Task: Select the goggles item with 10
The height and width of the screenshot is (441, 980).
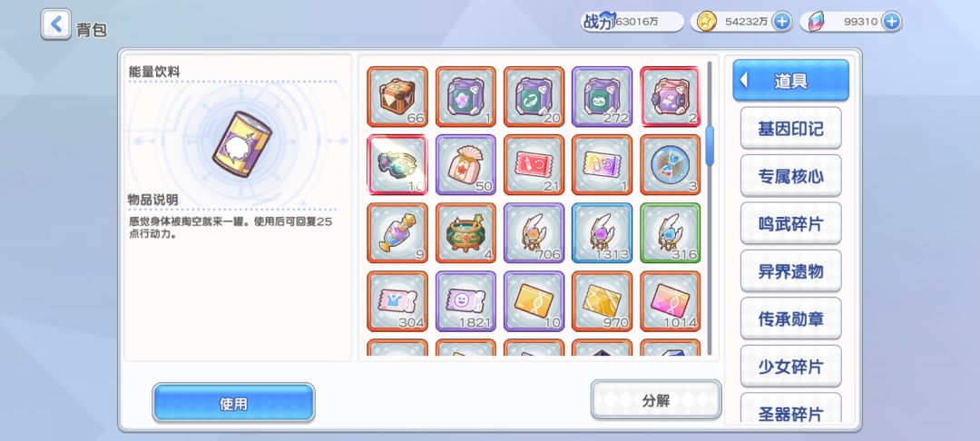Action: pos(397,165)
